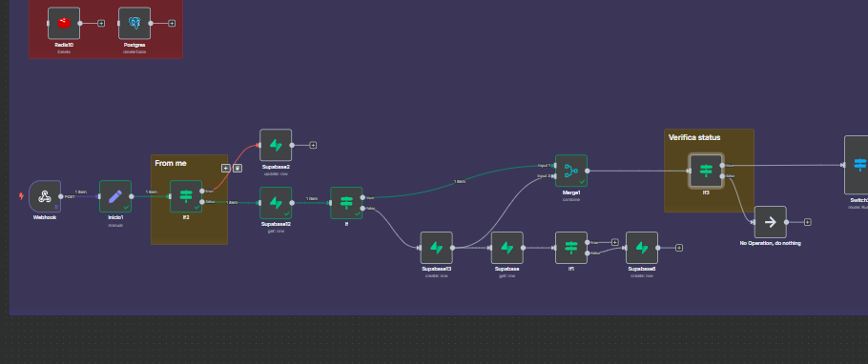Add a node after Postgres output
This screenshot has height=364, width=868.
pyautogui.click(x=172, y=23)
